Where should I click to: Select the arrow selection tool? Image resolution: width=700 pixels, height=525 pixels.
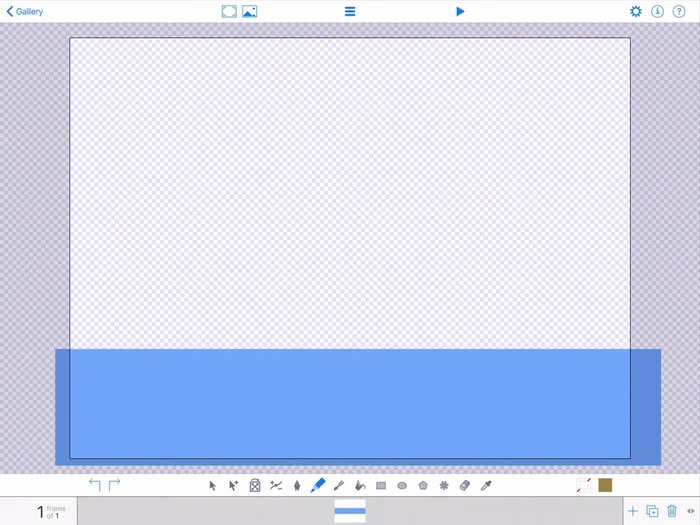tap(213, 486)
